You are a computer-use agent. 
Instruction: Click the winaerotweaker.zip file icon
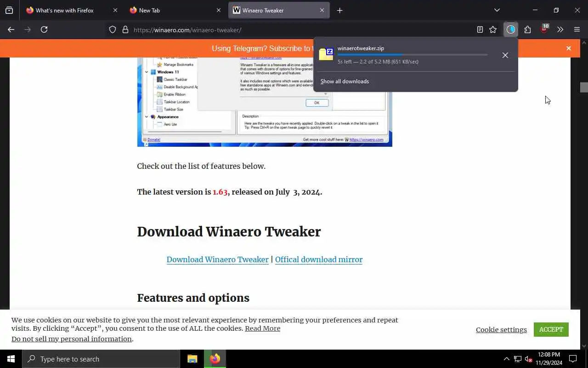coord(326,54)
